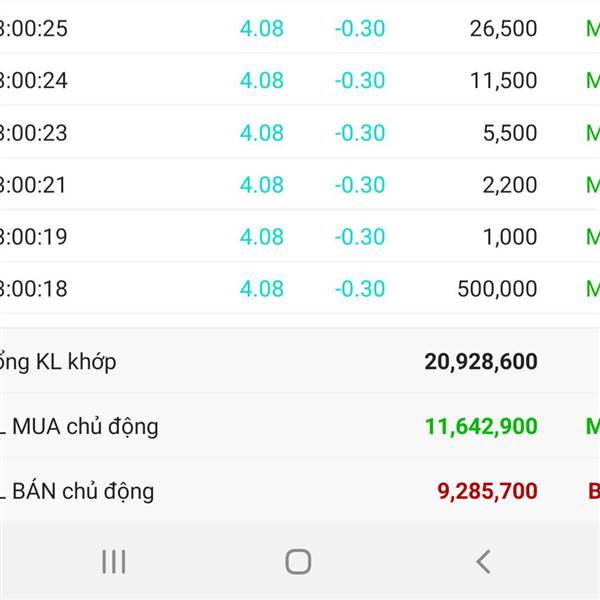Select the trade row at 00:25

300,28
